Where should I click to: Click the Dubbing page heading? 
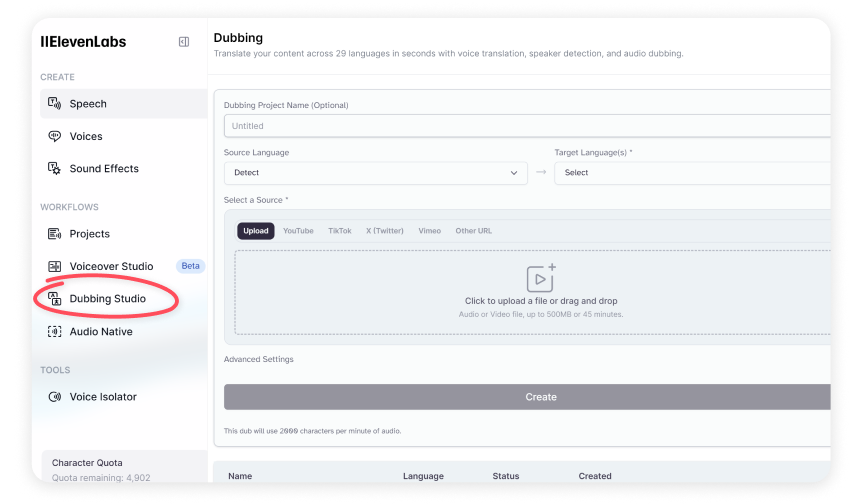pyautogui.click(x=238, y=38)
